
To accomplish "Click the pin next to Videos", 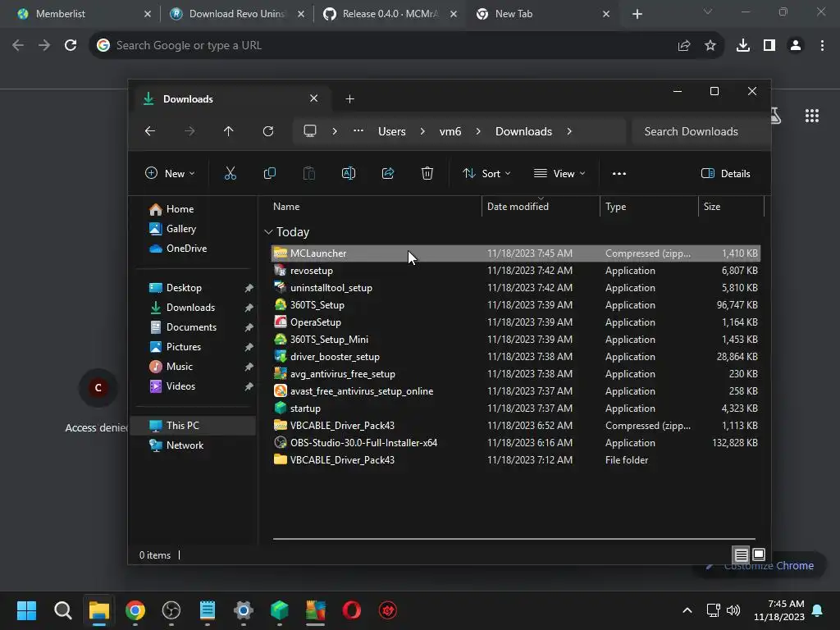I will point(249,386).
